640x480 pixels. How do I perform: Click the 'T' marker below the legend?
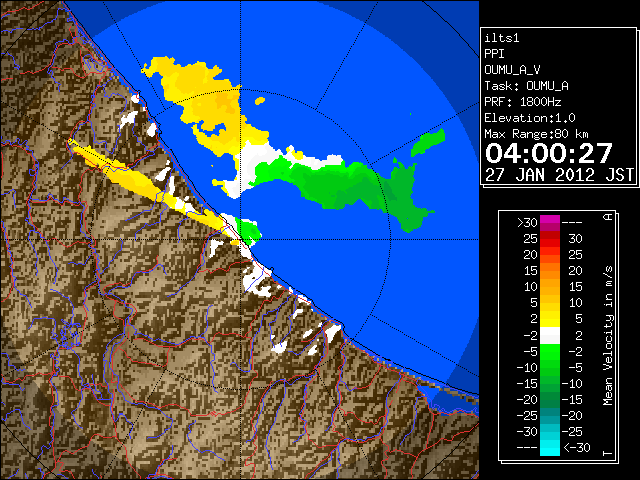tap(608, 453)
